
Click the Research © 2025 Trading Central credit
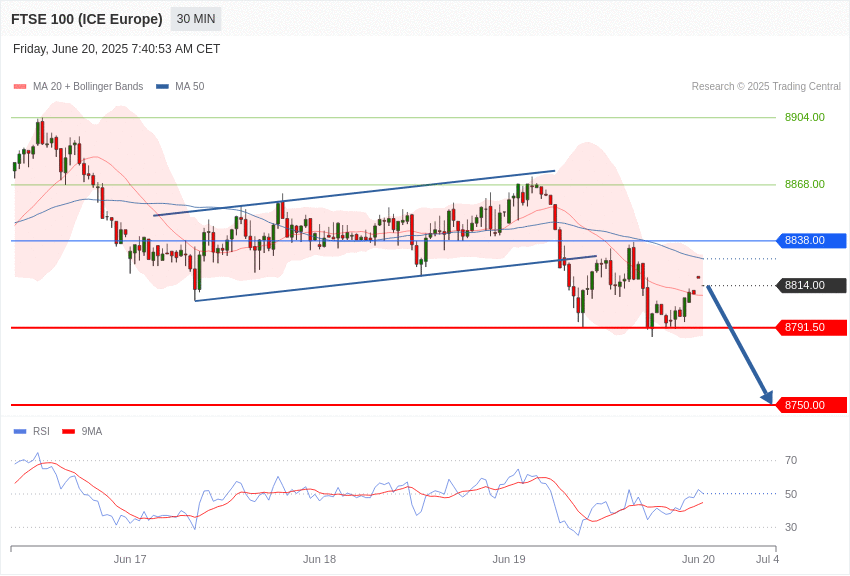click(x=766, y=86)
